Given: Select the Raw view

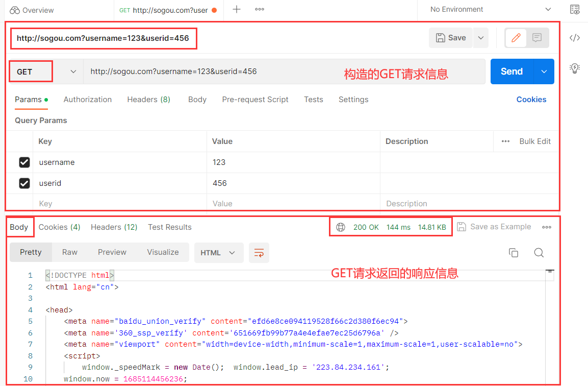Looking at the screenshot, I should (x=70, y=252).
